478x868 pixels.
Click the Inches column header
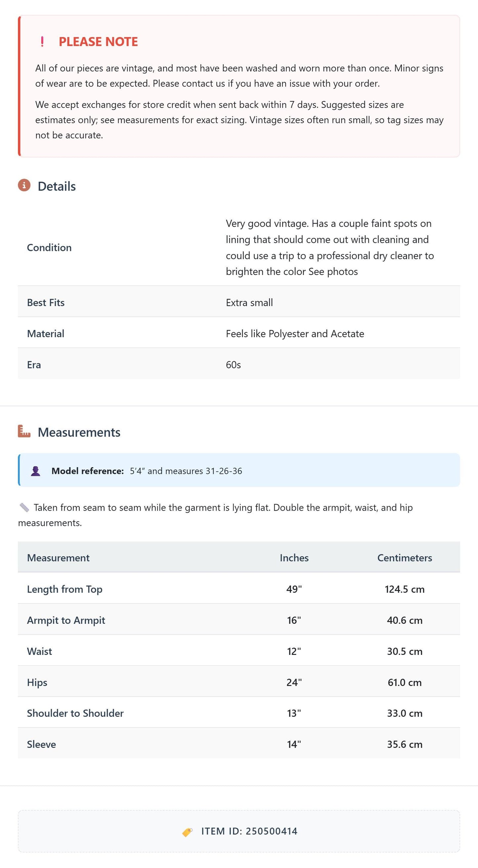[294, 558]
